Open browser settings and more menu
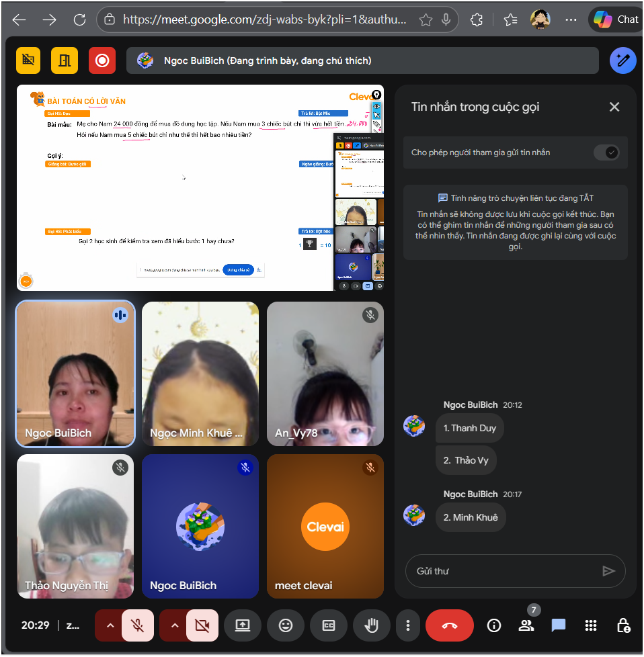 571,19
